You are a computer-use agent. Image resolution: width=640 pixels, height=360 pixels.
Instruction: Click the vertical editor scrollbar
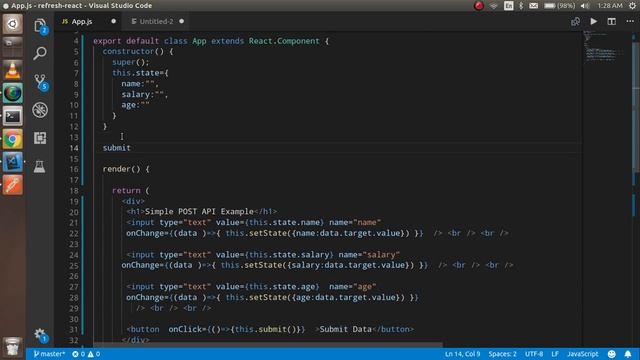point(636,106)
